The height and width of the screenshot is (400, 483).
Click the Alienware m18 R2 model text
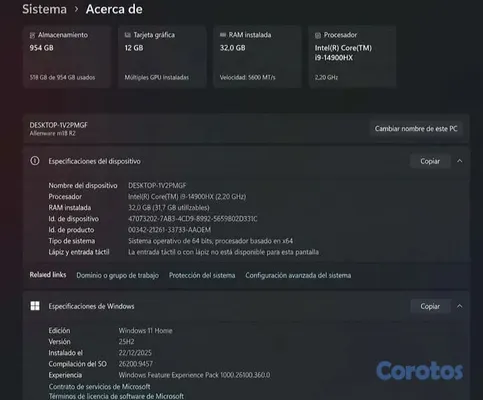coord(53,133)
